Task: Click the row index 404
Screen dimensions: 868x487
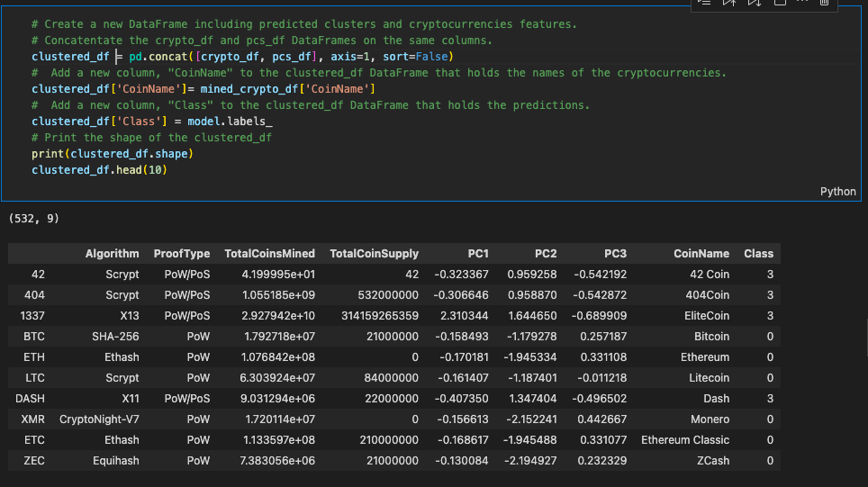Action: tap(34, 295)
